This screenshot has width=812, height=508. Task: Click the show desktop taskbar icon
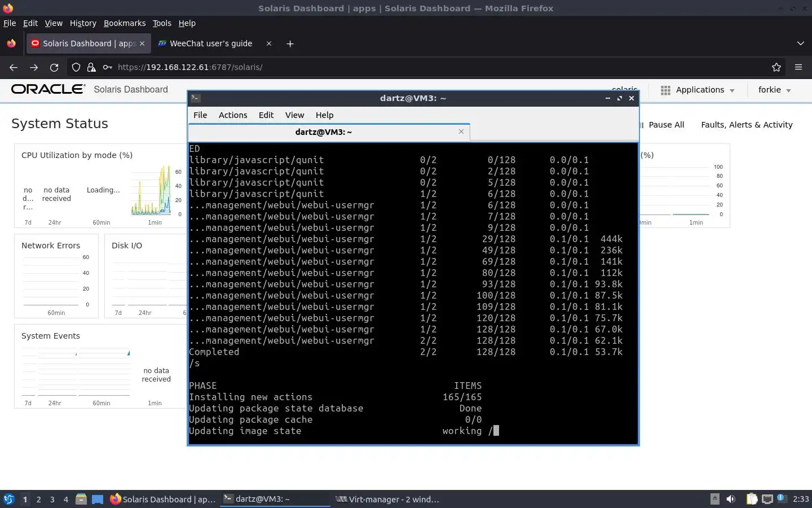point(98,499)
